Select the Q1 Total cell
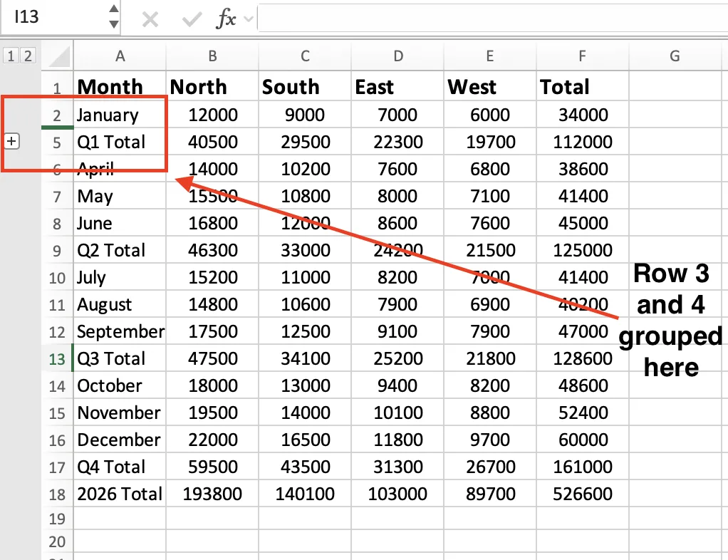 120,142
